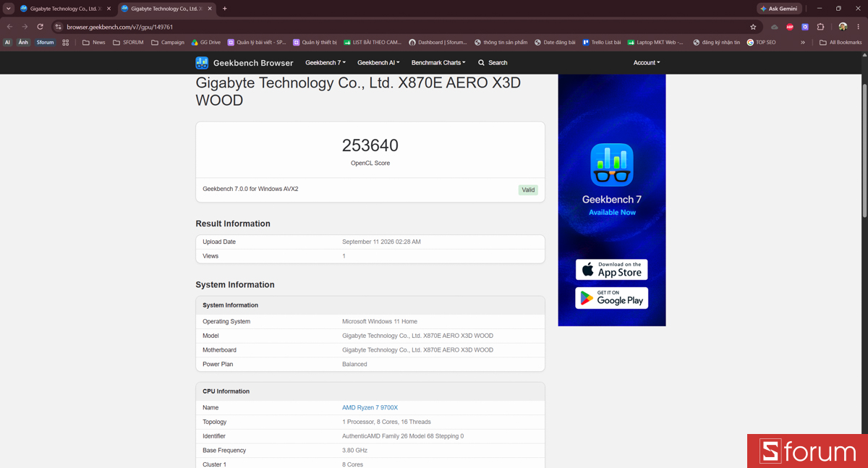Open Chrome's three-dot menu
The image size is (868, 468).
coord(859,27)
